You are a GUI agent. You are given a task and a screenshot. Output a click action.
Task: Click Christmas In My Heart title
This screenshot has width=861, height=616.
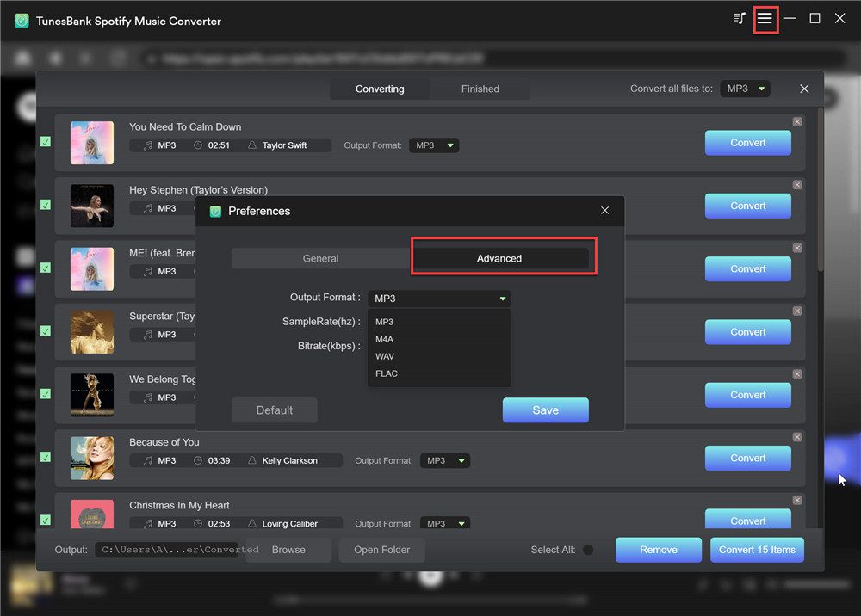coord(179,505)
